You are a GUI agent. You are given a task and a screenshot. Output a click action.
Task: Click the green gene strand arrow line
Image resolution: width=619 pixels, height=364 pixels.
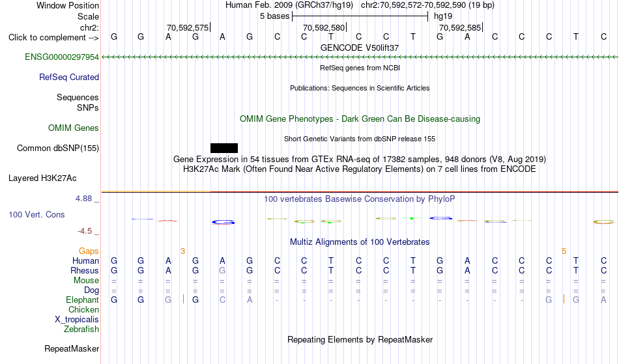360,57
